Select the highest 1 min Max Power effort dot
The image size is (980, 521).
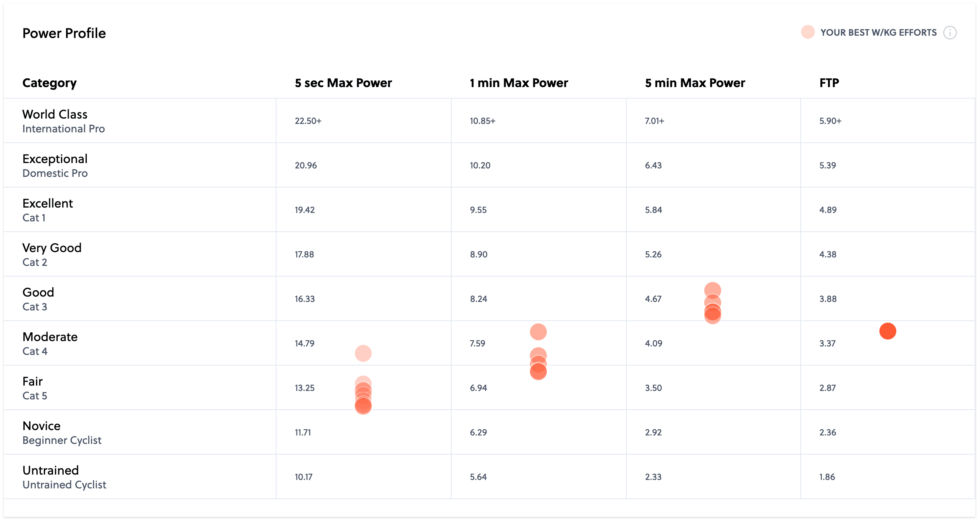pyautogui.click(x=538, y=331)
